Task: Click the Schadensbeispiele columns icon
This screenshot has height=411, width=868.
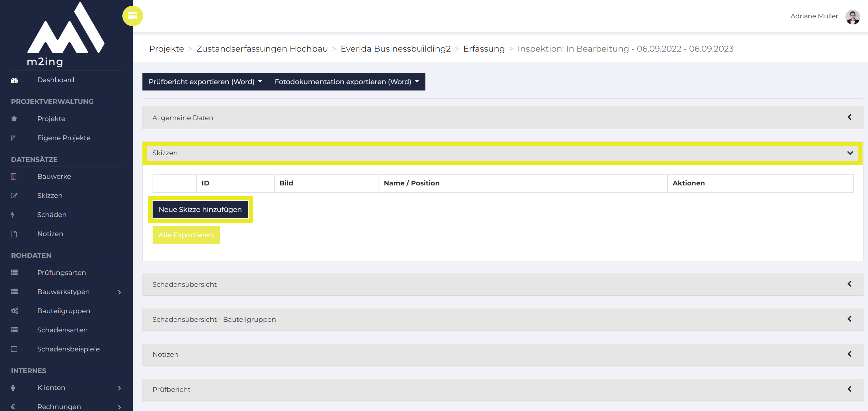Action: click(14, 349)
